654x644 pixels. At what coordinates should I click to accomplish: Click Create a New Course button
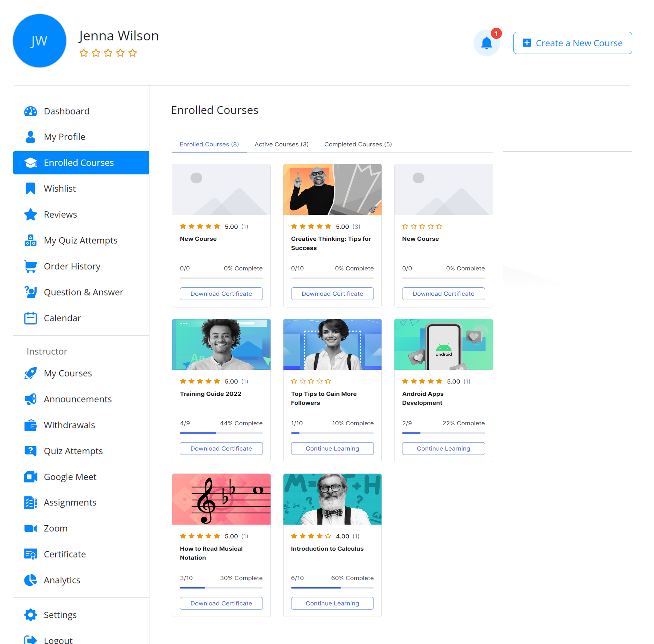coord(572,43)
